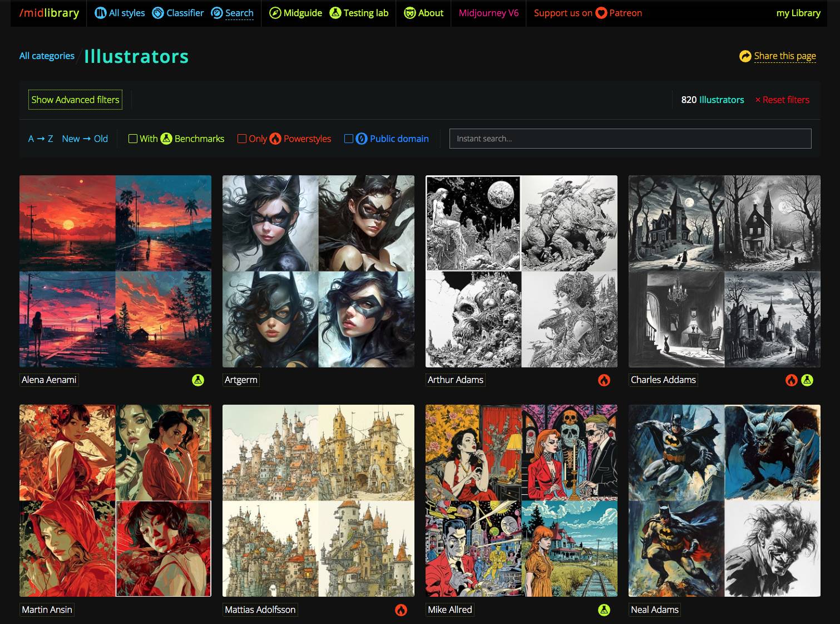Open Charles Addams haunted house thumbnail
The image size is (840, 624).
tap(724, 271)
